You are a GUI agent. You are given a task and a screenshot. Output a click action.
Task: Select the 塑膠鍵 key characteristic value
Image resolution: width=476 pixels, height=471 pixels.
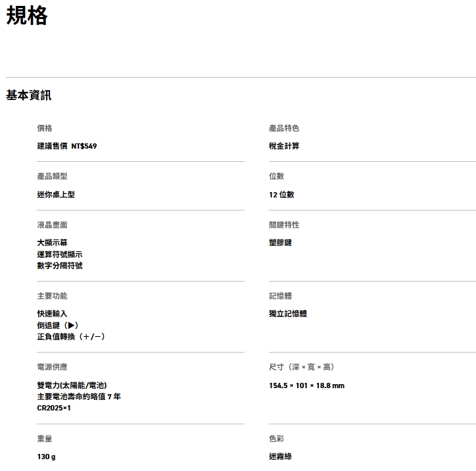pos(280,243)
